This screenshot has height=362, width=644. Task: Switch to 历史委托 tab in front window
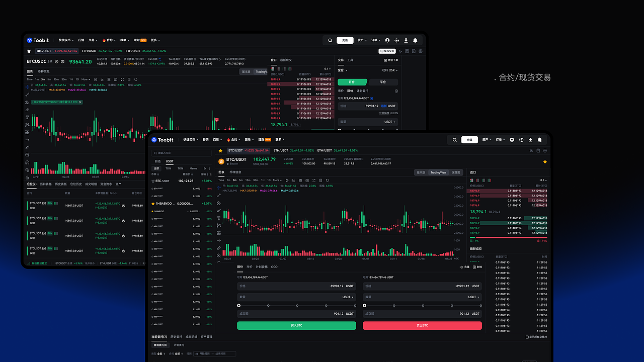176,337
